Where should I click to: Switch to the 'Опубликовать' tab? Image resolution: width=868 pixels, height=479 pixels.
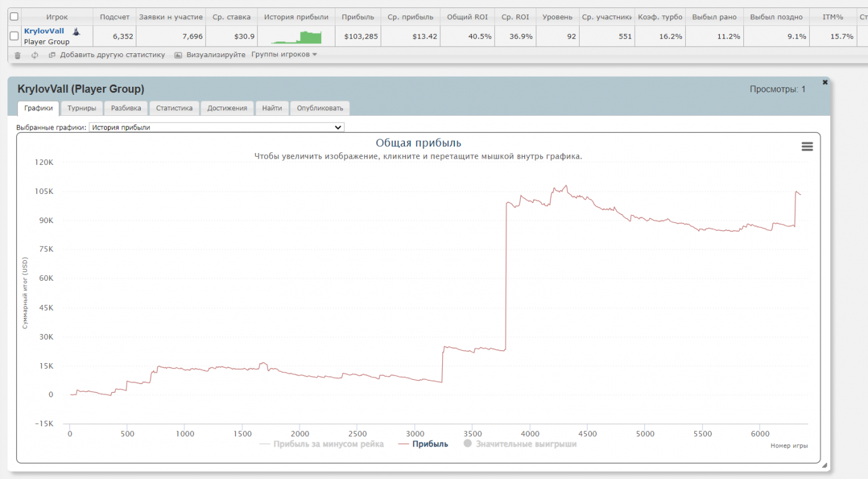click(x=320, y=108)
